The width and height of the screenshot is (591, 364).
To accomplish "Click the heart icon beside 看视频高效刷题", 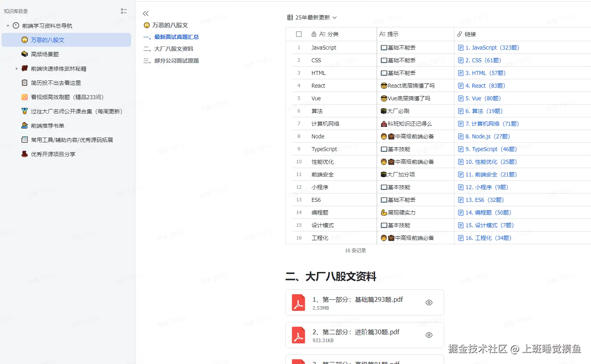I will [25, 97].
